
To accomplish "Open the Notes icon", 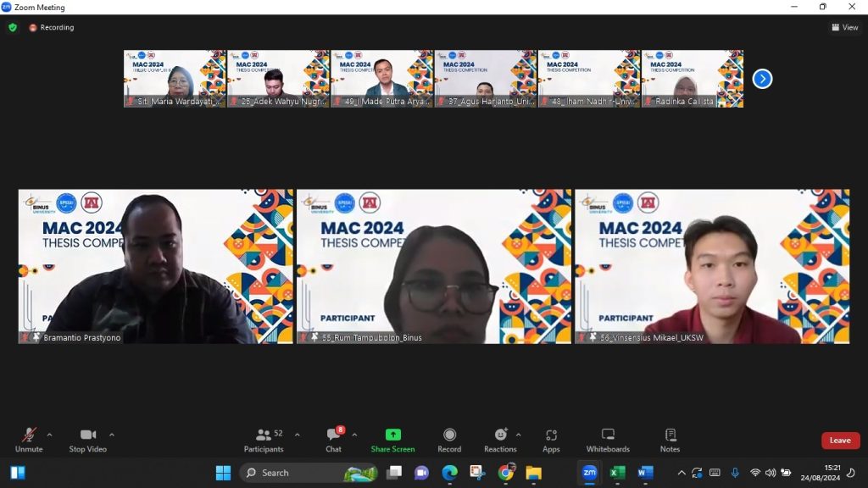I will (x=670, y=435).
